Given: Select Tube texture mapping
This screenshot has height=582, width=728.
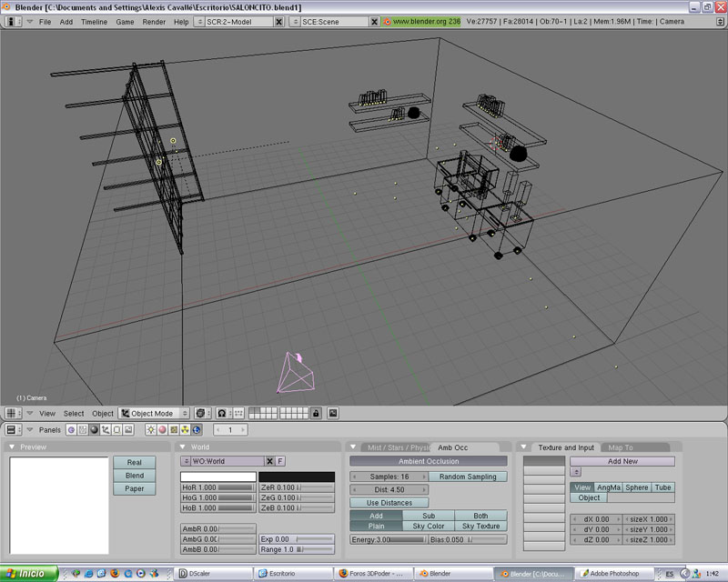Looking at the screenshot, I should pyautogui.click(x=662, y=487).
